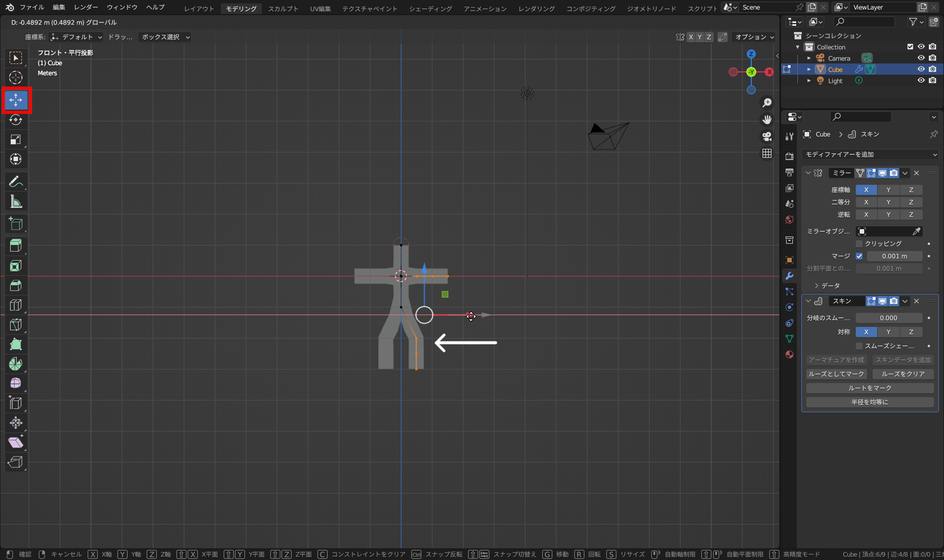Activate the 3D Cursor tool
This screenshot has width=944, height=560.
pos(16,78)
